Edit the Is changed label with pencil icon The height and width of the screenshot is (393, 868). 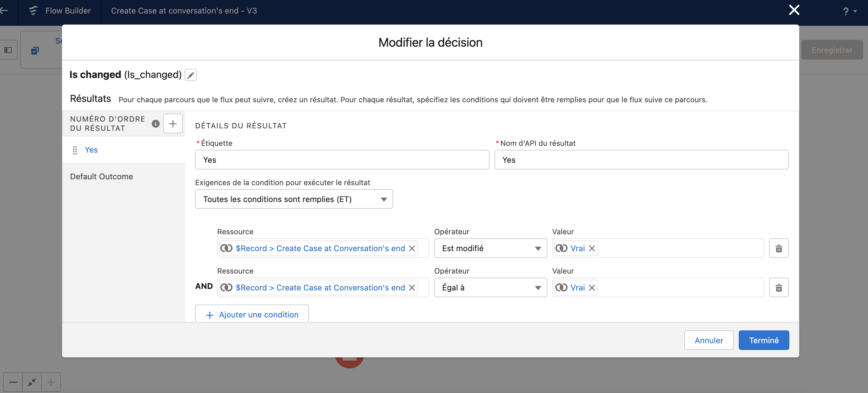pyautogui.click(x=191, y=75)
